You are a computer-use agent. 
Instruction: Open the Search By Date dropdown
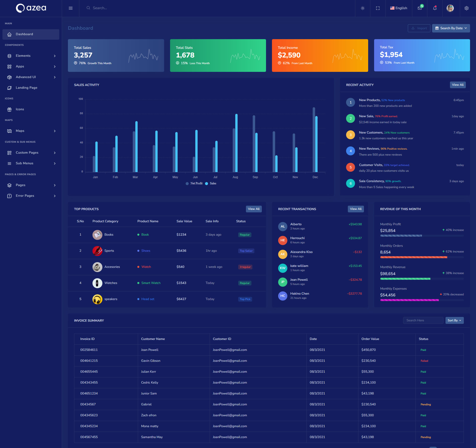coord(451,28)
